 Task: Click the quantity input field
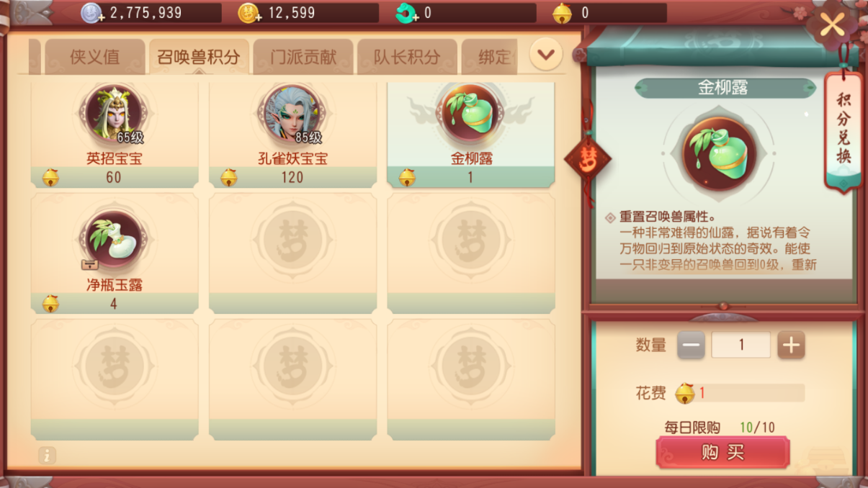741,345
